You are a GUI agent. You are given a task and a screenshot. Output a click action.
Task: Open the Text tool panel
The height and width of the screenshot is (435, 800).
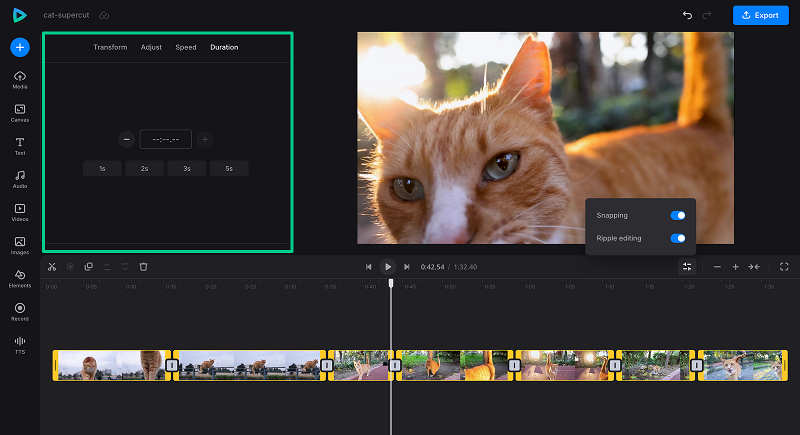pyautogui.click(x=20, y=146)
